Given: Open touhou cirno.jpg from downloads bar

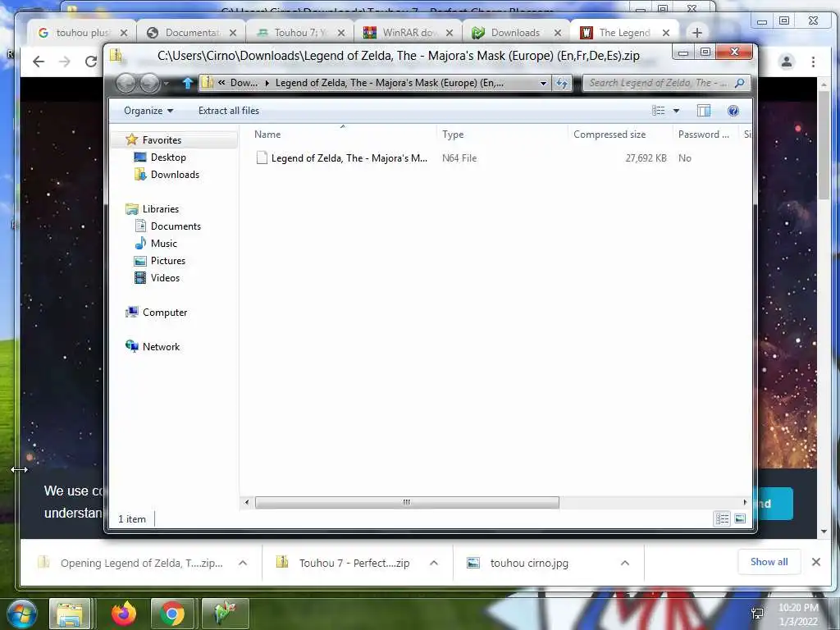Looking at the screenshot, I should (529, 563).
